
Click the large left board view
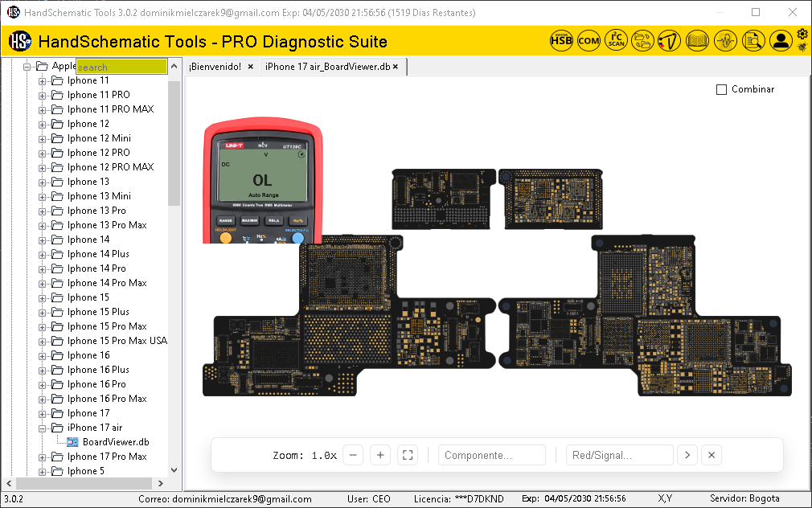(x=350, y=316)
